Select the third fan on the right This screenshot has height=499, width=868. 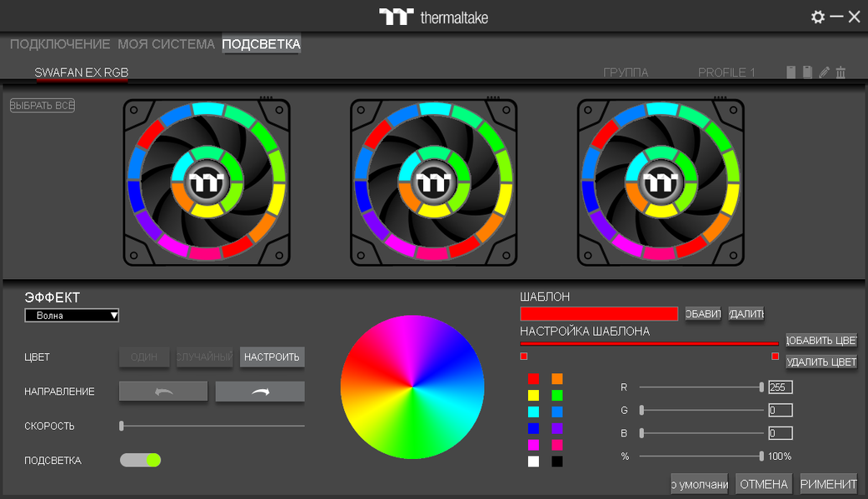pyautogui.click(x=661, y=182)
